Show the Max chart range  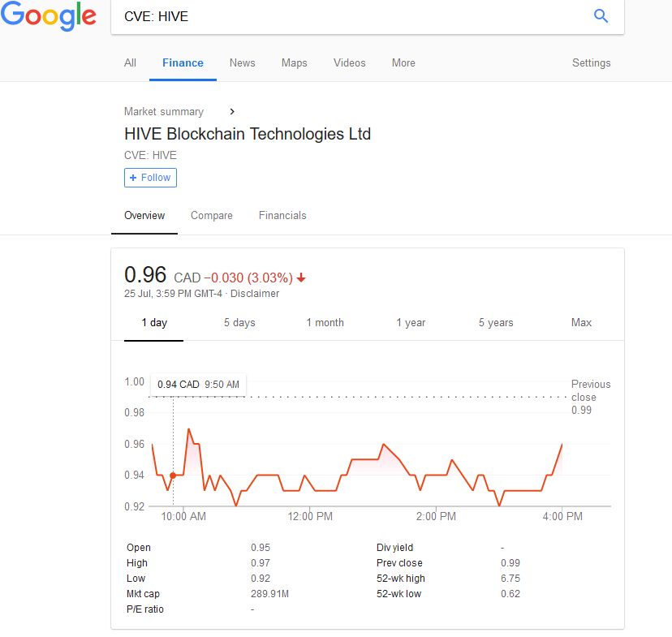(x=581, y=323)
